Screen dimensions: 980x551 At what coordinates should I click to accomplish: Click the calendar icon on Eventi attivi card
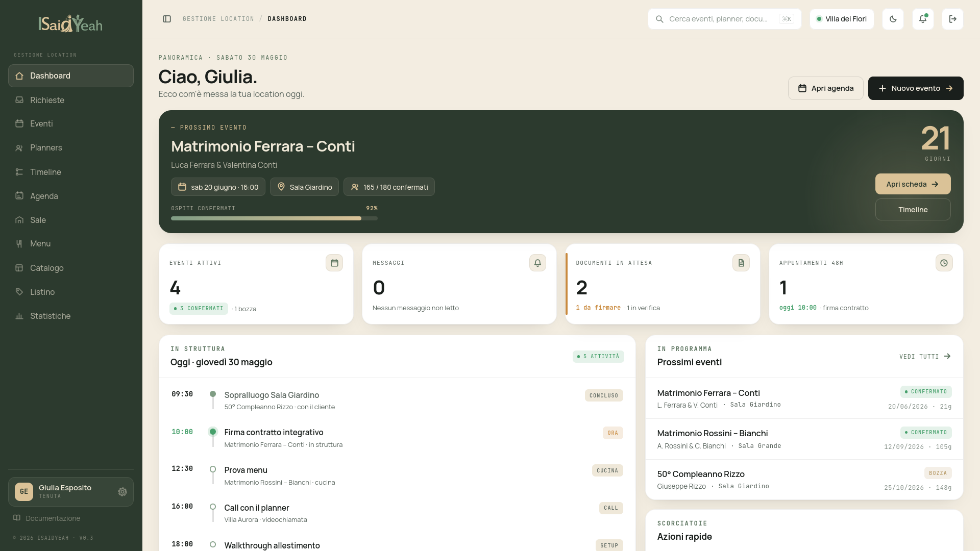334,263
